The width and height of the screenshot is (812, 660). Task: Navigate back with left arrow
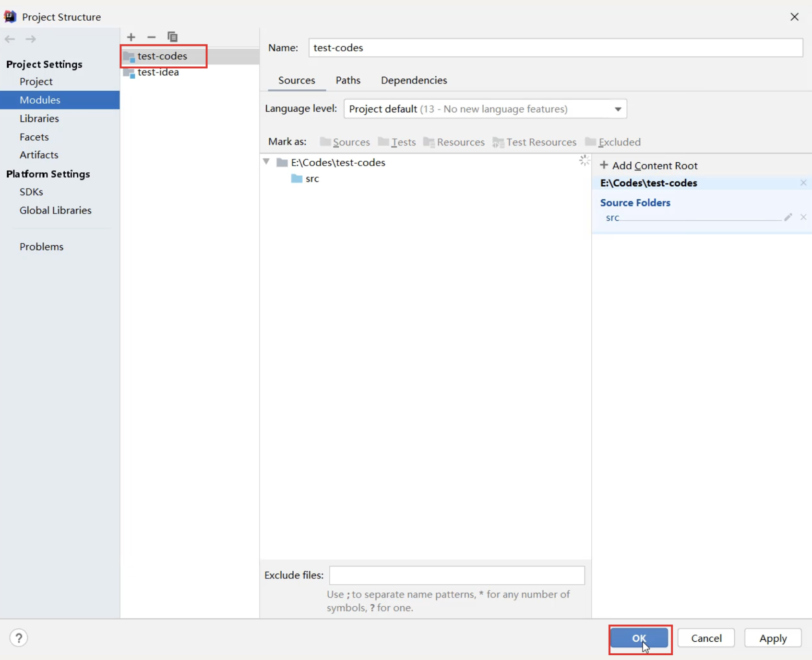[x=10, y=39]
